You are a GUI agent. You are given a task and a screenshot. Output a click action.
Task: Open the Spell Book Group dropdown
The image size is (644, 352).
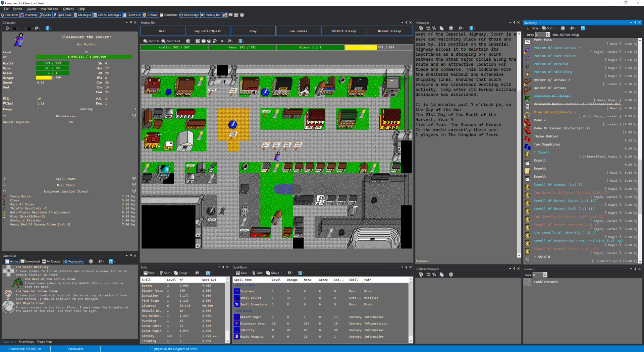[x=274, y=273]
